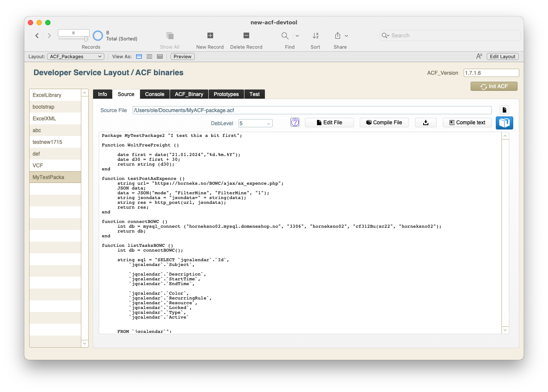
Task: Click the purple help question mark icon
Action: 295,123
